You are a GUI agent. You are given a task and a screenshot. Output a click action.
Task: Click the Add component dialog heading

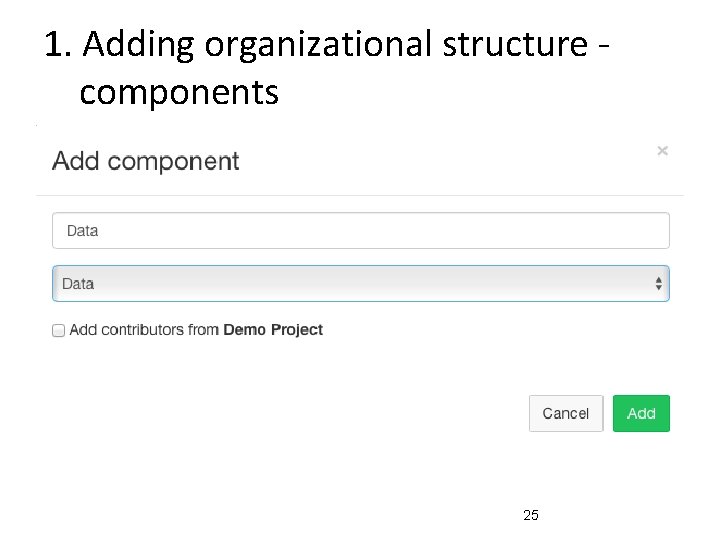146,161
